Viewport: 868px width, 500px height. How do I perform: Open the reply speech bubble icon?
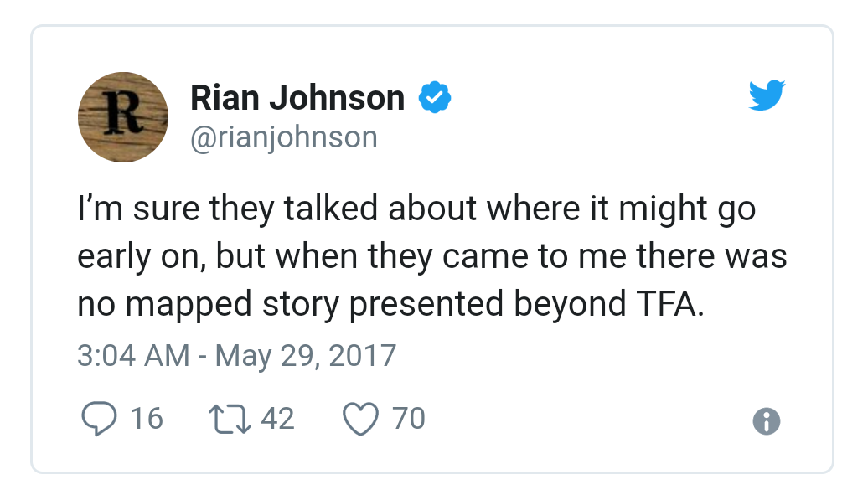coord(99,419)
